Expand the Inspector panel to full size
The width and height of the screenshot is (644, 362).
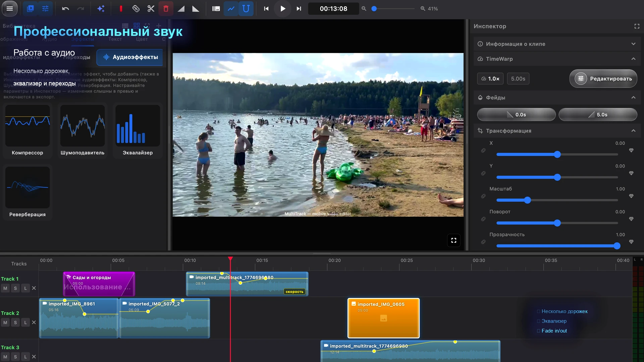coord(637,26)
